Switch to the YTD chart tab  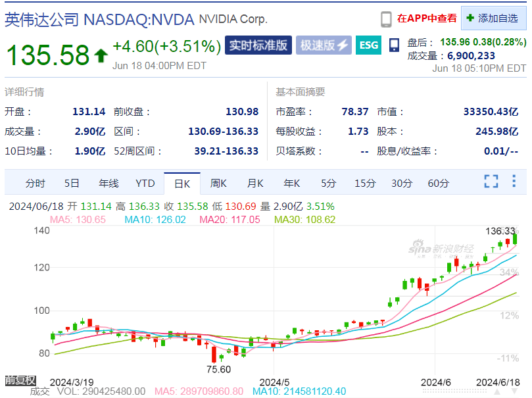point(145,184)
